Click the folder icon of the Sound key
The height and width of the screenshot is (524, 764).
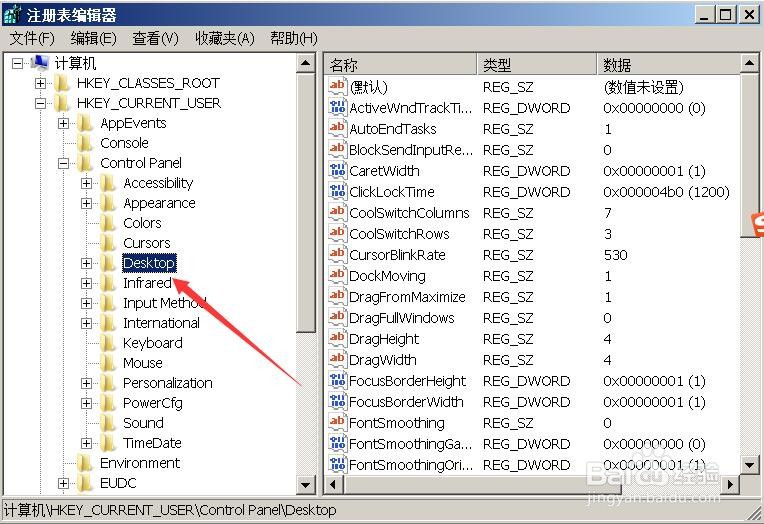[x=108, y=423]
